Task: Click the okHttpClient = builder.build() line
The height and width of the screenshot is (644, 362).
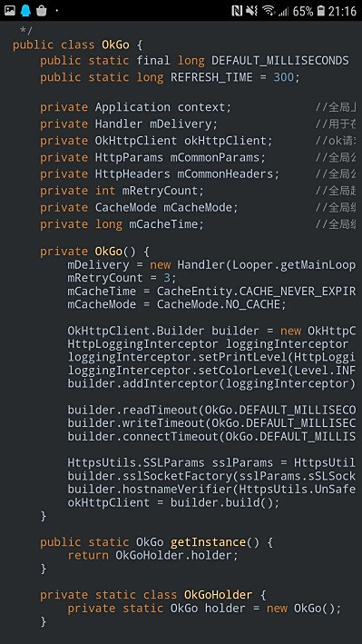Action: coord(173,502)
